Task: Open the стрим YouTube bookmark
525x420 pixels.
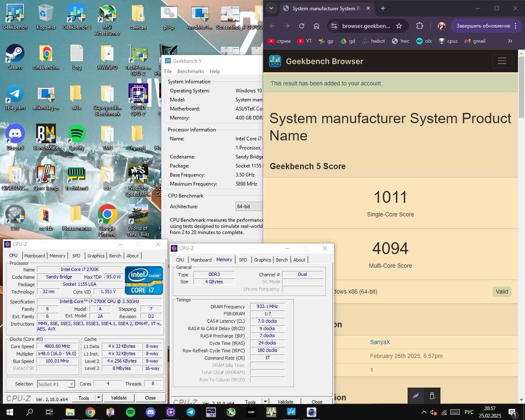Action: pos(279,41)
